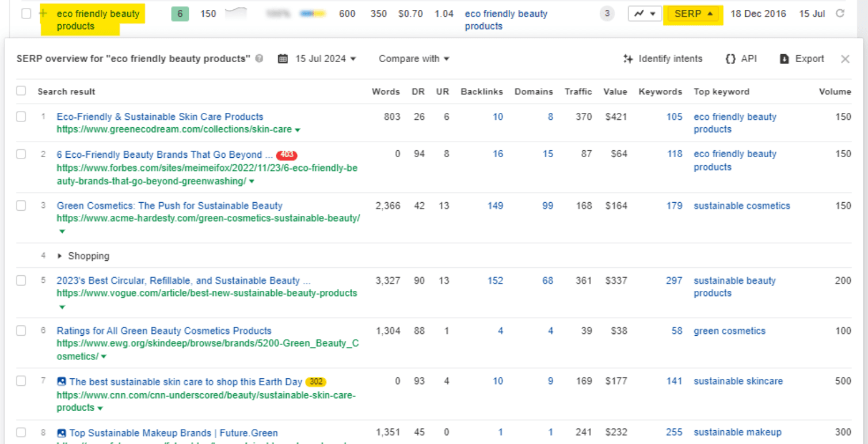Close the SERP overview panel
This screenshot has height=444, width=868.
(x=845, y=59)
